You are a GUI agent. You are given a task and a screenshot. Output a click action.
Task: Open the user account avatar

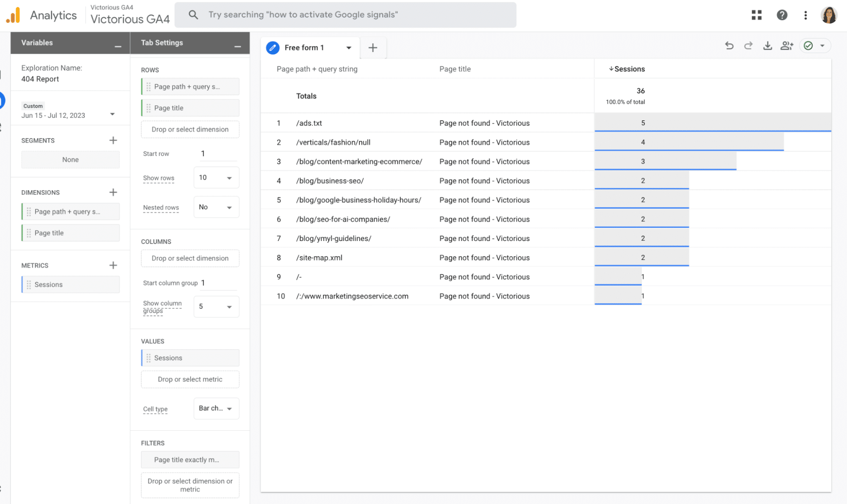coord(829,15)
